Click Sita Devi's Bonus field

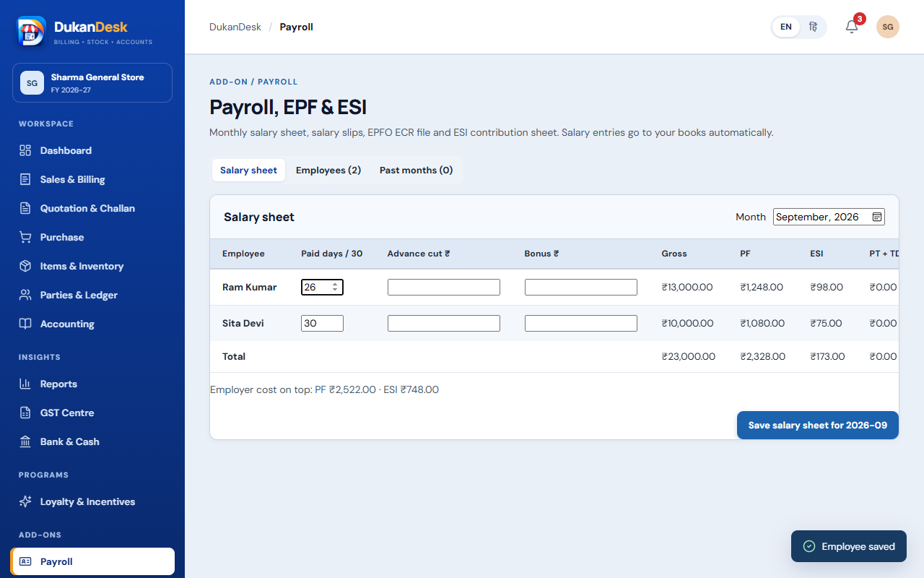coord(581,323)
